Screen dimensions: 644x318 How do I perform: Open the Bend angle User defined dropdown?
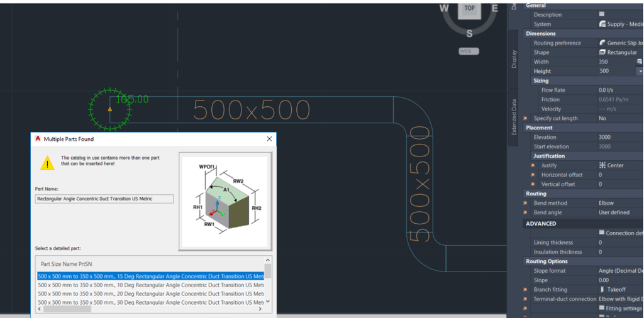[x=620, y=212]
